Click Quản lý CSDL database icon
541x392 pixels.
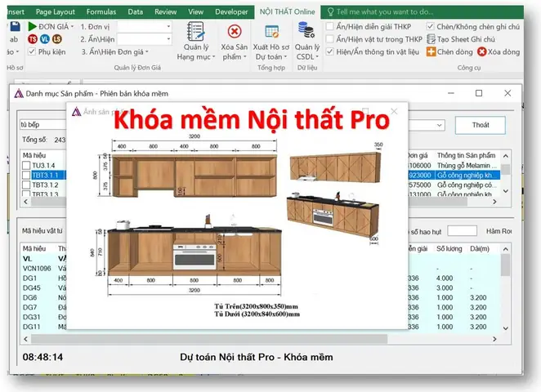(306, 30)
